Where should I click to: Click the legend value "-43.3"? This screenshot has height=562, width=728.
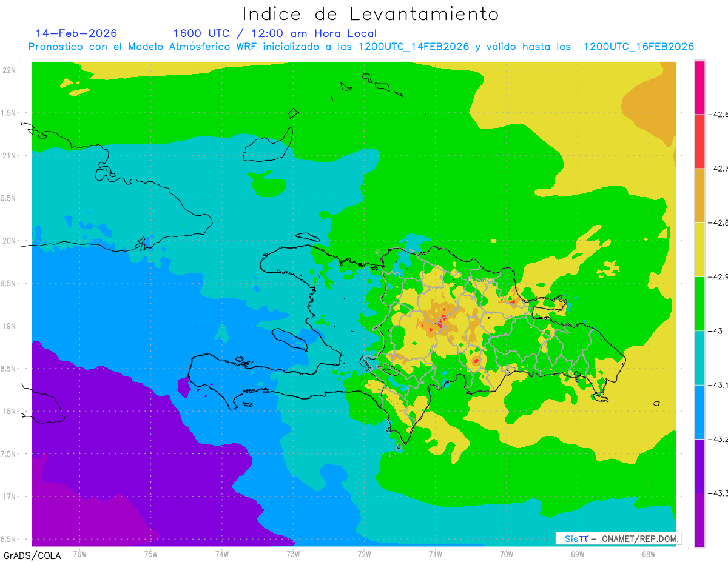coord(720,493)
